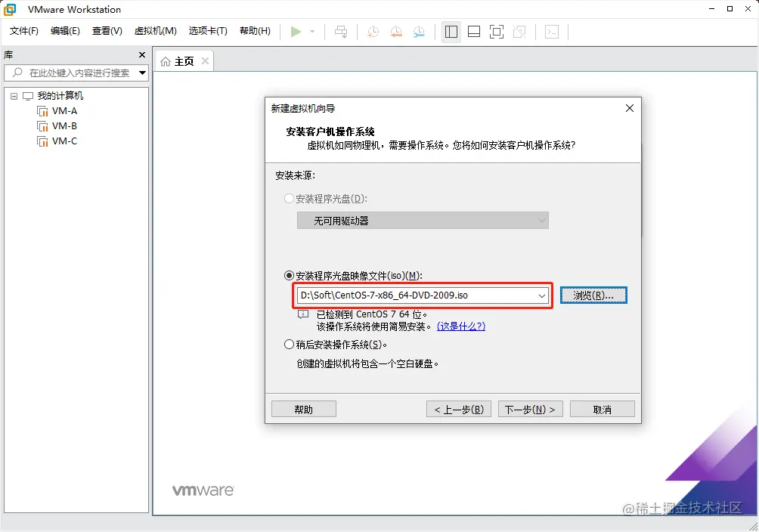This screenshot has height=532, width=759.
Task: Open the 无可用驱动器 drive dropdown
Action: [x=423, y=221]
